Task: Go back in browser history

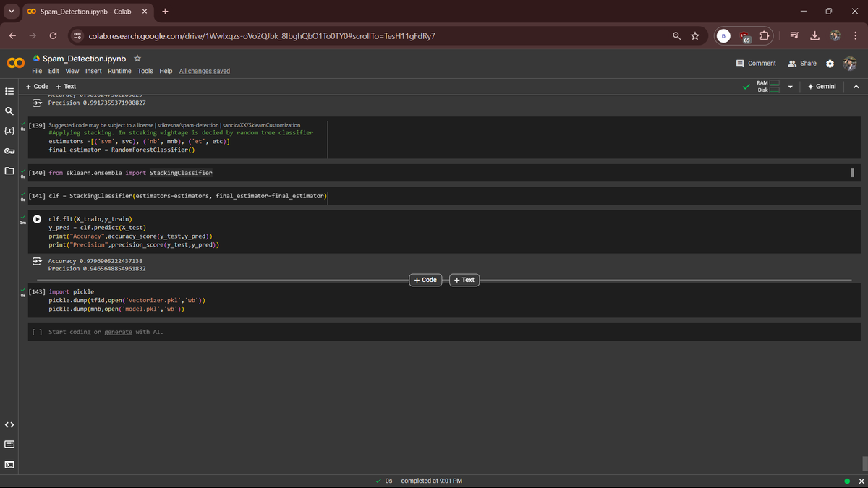Action: coord(12,36)
